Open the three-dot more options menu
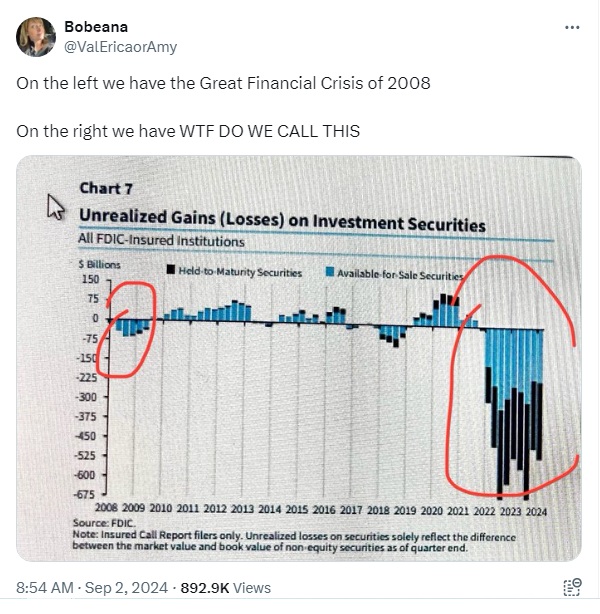600x614 pixels. coord(572,27)
